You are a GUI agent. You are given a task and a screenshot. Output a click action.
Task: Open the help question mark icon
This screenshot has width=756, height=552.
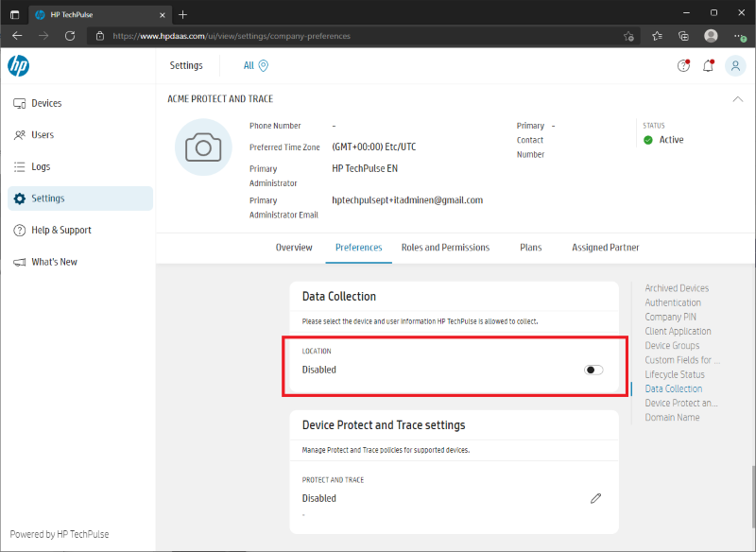pyautogui.click(x=683, y=65)
